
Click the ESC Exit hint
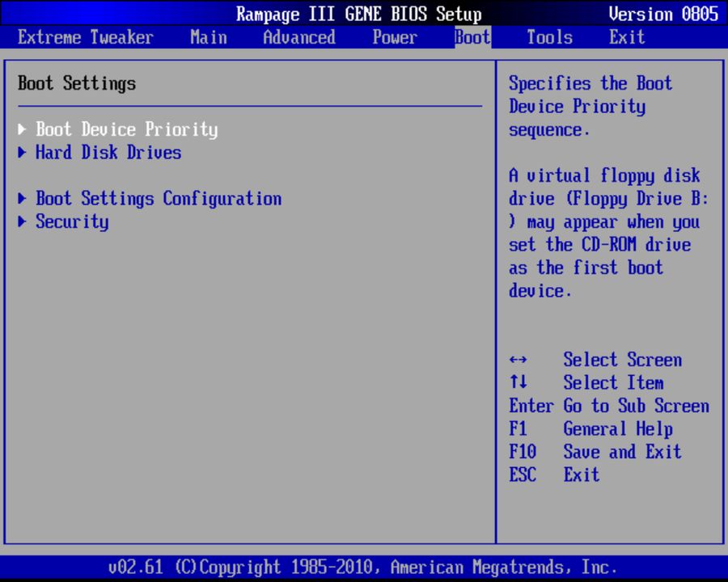pos(554,474)
